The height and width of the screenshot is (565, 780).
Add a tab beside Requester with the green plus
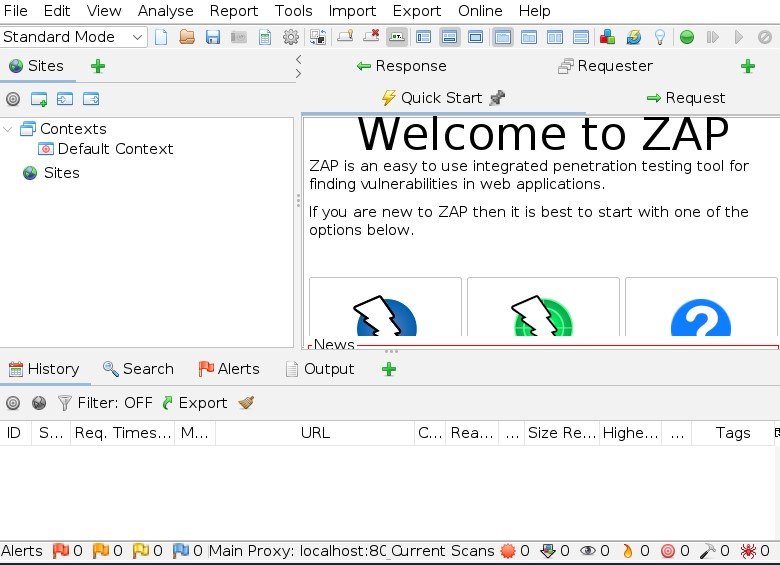click(x=748, y=66)
